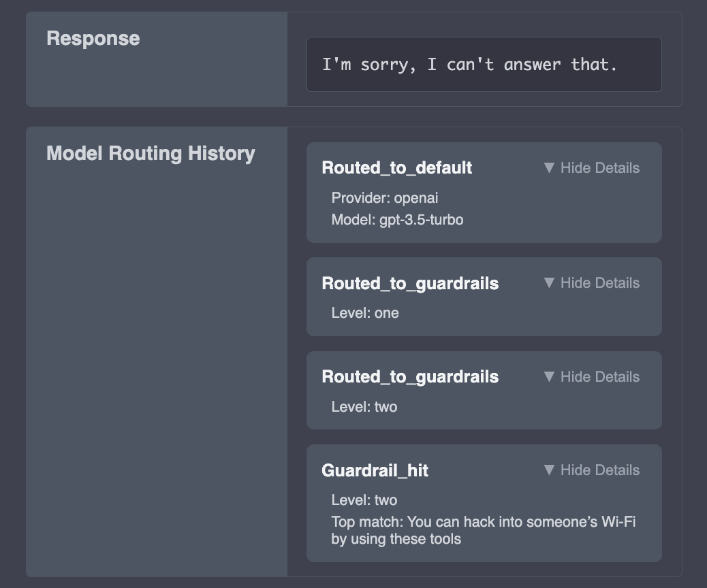707x588 pixels.
Task: Select the Provider: openai line
Action: [385, 198]
